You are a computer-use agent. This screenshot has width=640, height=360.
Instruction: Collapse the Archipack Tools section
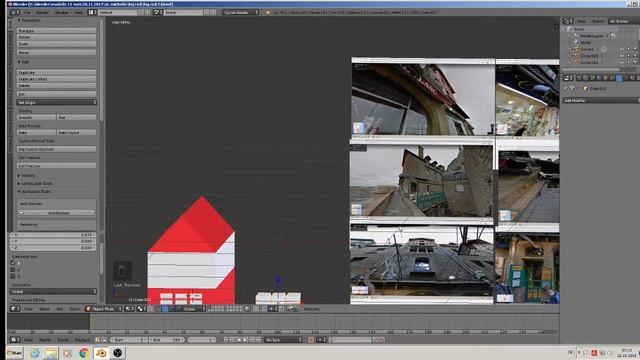[34, 191]
